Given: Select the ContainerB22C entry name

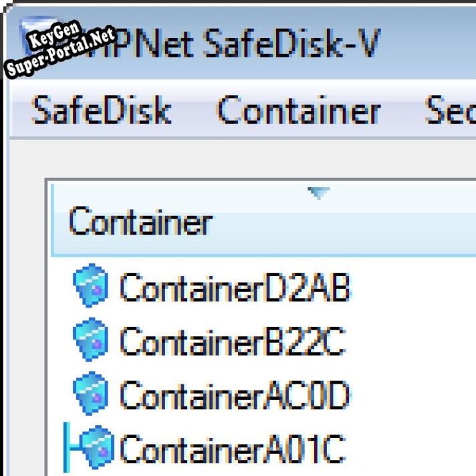Looking at the screenshot, I should pyautogui.click(x=232, y=342).
